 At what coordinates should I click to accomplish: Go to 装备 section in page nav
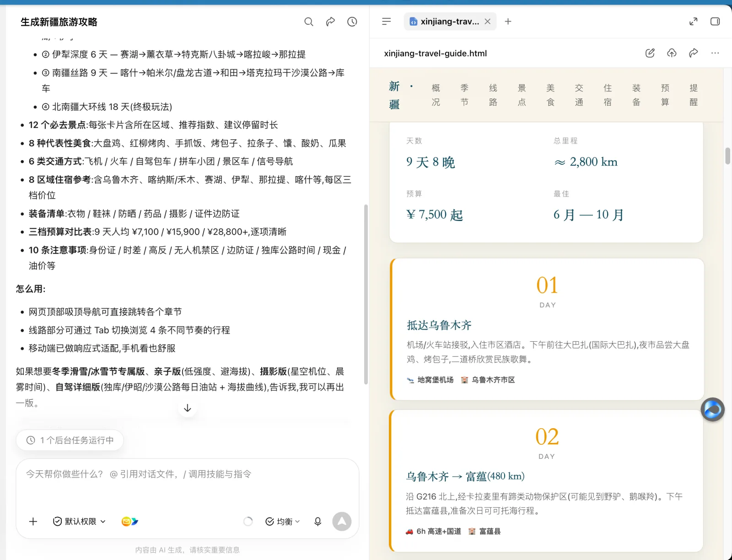tap(636, 95)
